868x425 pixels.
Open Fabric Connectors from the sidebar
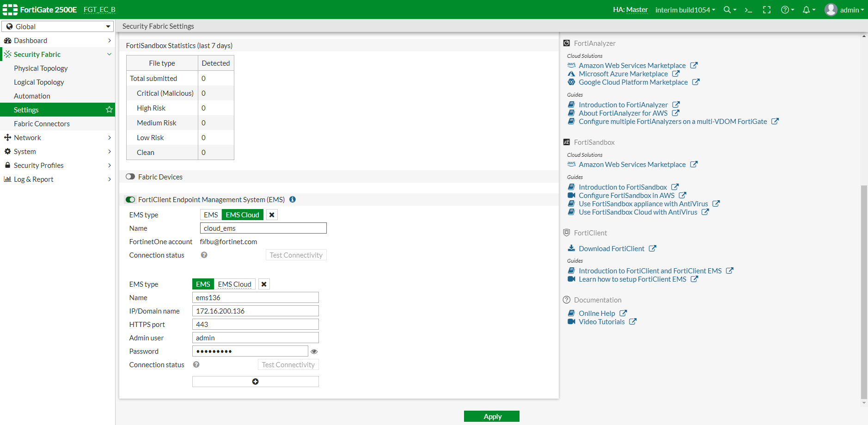click(42, 123)
